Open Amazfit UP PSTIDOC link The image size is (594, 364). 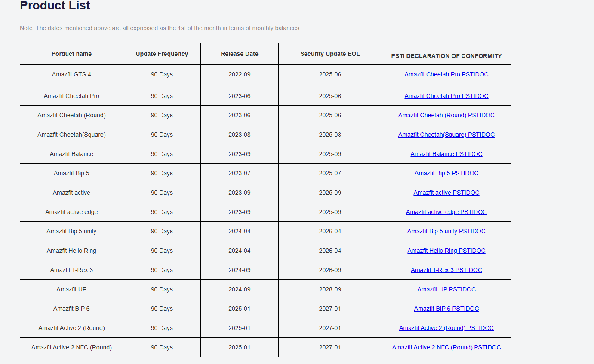coord(446,289)
